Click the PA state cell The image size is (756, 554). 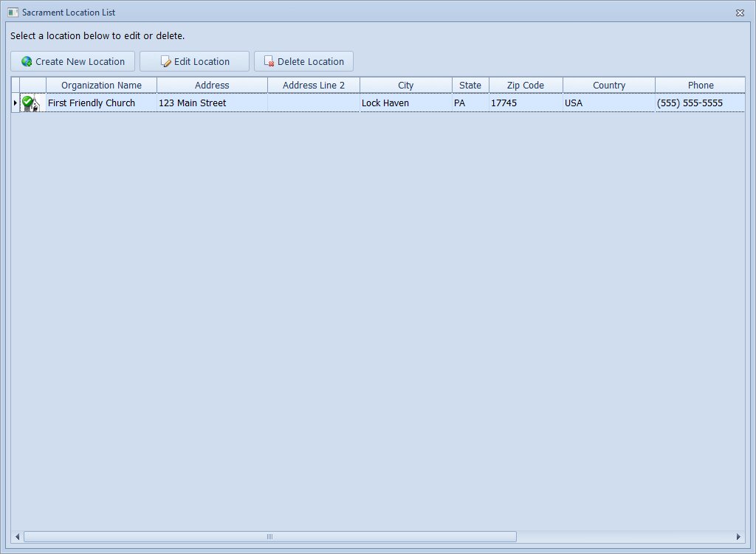point(470,103)
